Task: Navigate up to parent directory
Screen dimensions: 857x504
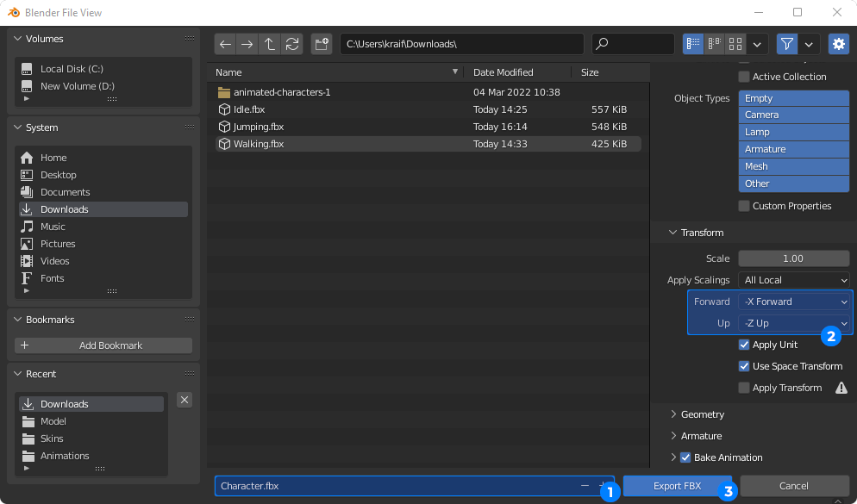Action: (x=270, y=44)
